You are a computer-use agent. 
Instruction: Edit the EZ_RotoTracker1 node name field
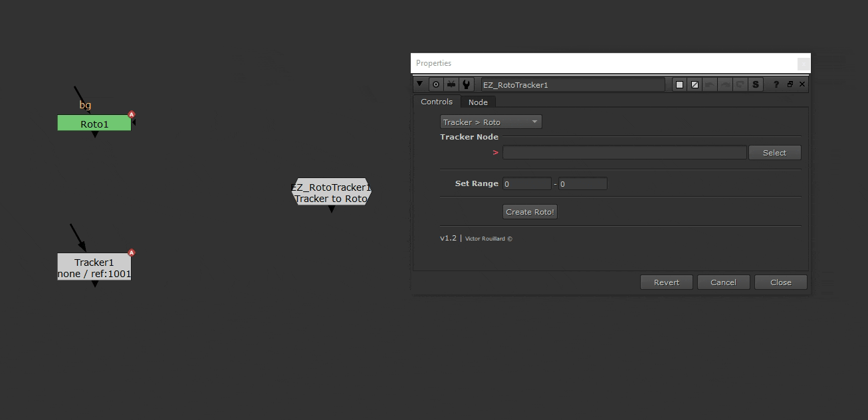[572, 84]
